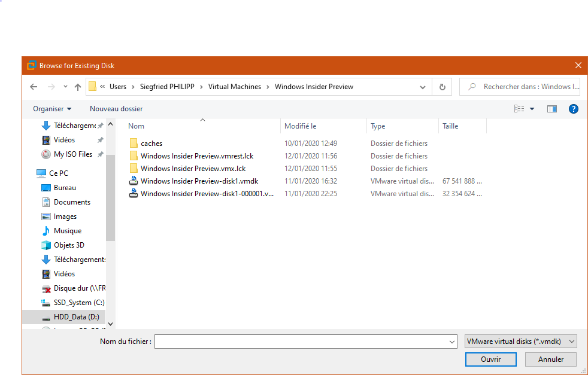Click the 32 354 624 size value
The height and width of the screenshot is (375, 588).
462,194
